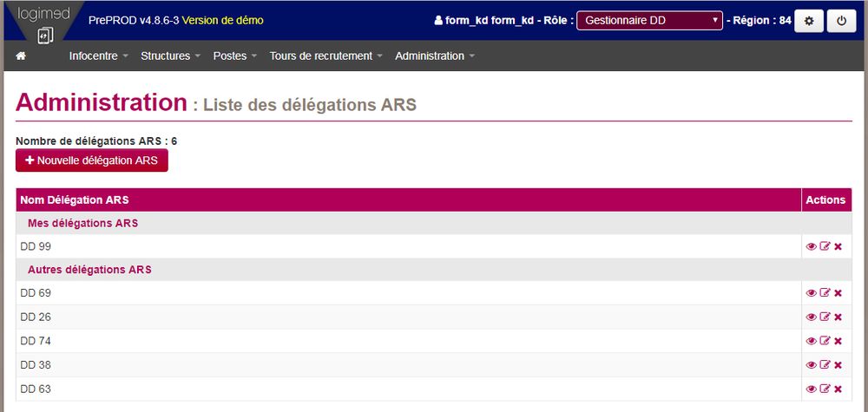Image resolution: width=868 pixels, height=412 pixels.
Task: Click the Version de démo label
Action: 222,21
